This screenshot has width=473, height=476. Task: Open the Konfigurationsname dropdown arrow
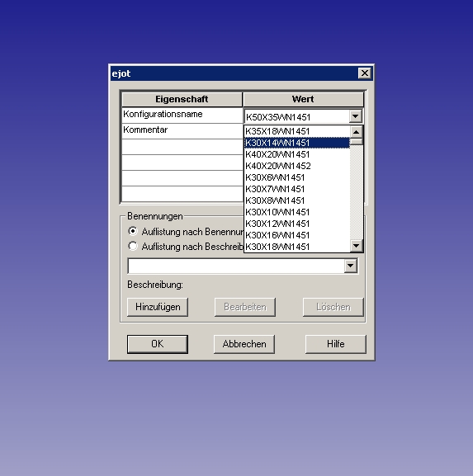point(356,116)
